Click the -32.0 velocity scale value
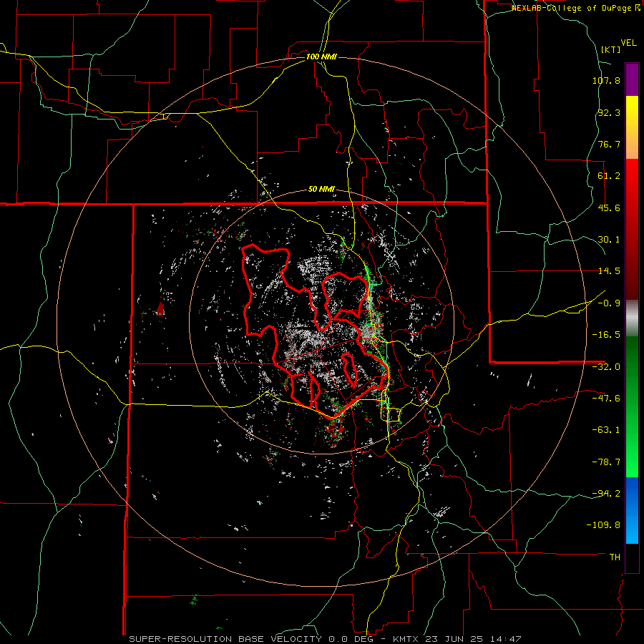 pyautogui.click(x=606, y=367)
